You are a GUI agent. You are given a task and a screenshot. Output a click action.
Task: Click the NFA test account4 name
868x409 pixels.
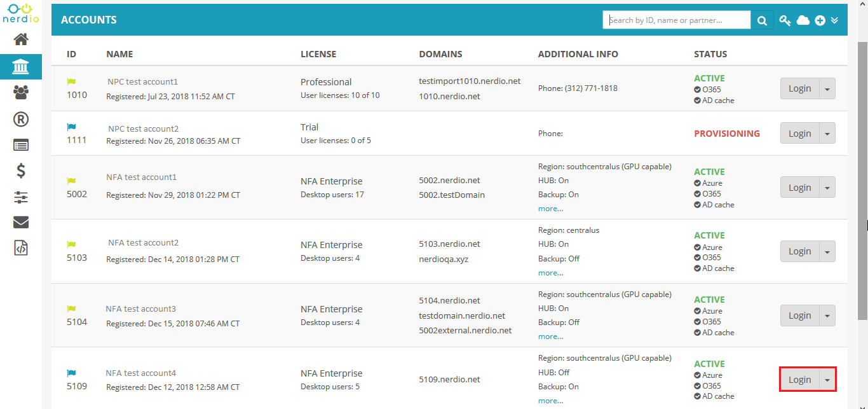coord(140,373)
